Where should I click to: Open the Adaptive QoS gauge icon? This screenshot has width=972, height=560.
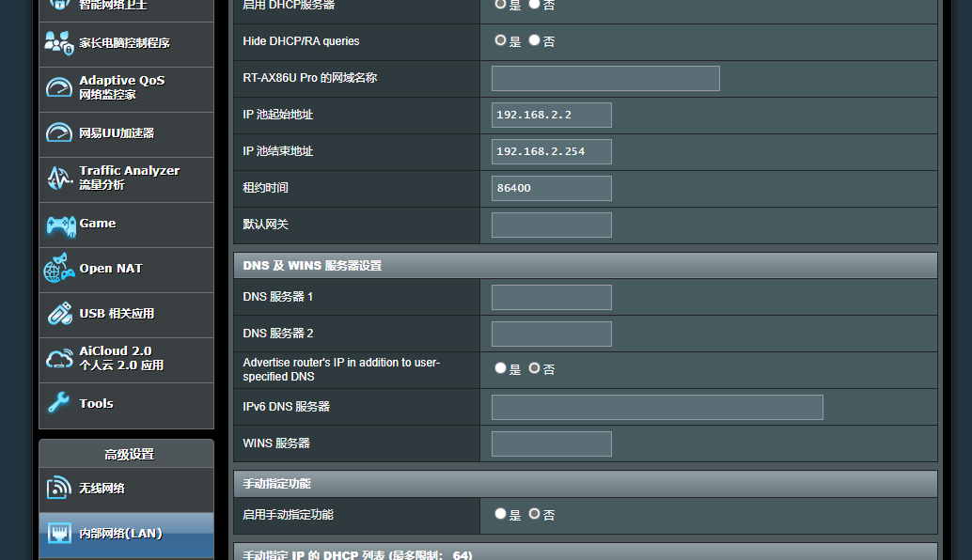tap(59, 88)
